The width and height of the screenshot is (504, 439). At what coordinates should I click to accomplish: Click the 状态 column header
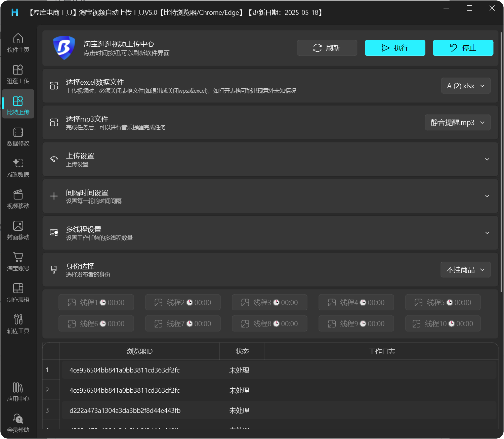[x=242, y=351]
